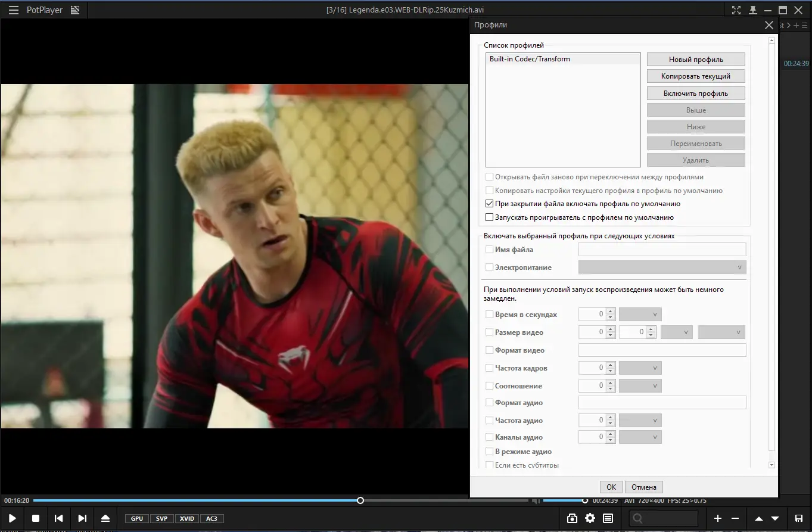Toggle the Открывать файл заново checkbox
This screenshot has height=532, width=812.
490,177
